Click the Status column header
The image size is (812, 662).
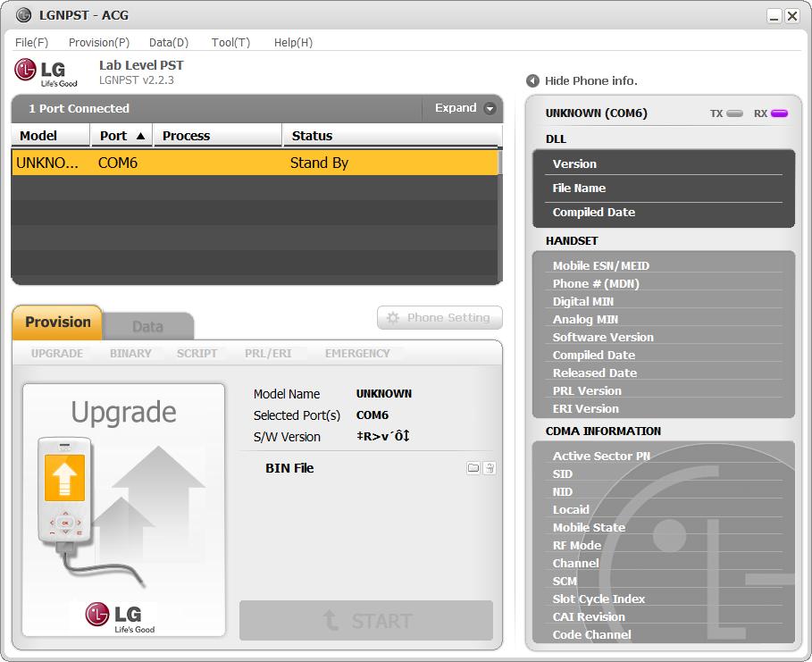point(390,136)
